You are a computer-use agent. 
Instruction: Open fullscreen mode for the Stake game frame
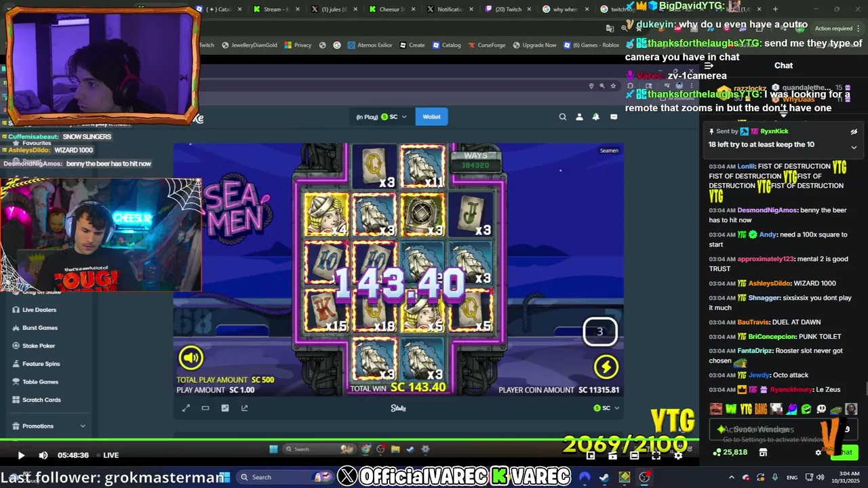[186, 408]
